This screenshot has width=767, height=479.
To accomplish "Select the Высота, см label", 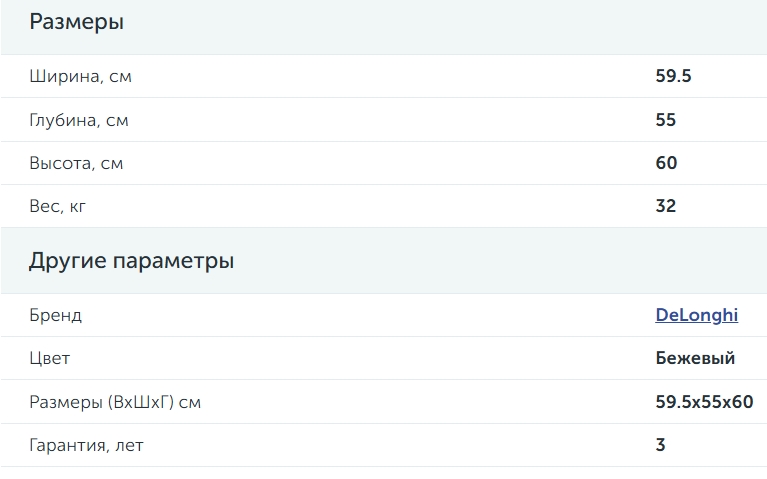I will tap(76, 163).
